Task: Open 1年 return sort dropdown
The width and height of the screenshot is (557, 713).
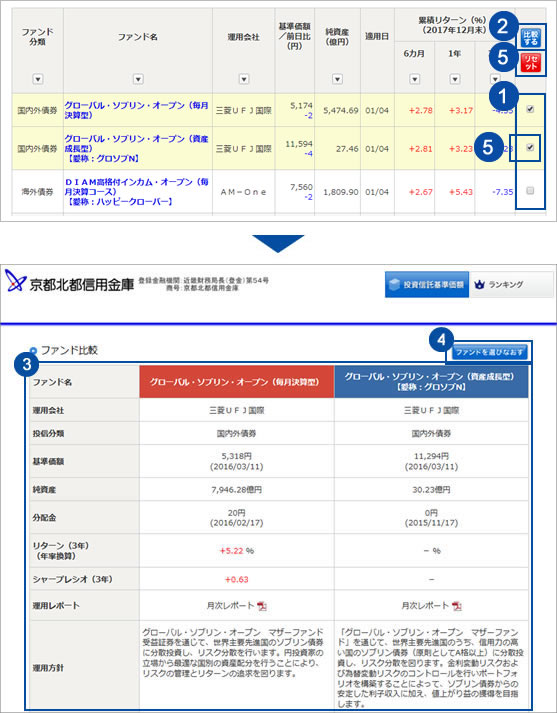Action: pos(454,79)
